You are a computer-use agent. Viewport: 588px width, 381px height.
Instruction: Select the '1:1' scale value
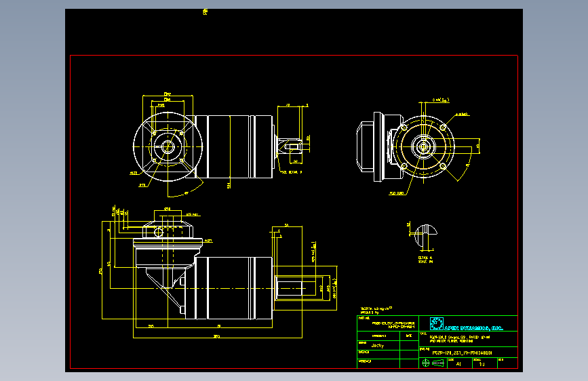point(482,364)
